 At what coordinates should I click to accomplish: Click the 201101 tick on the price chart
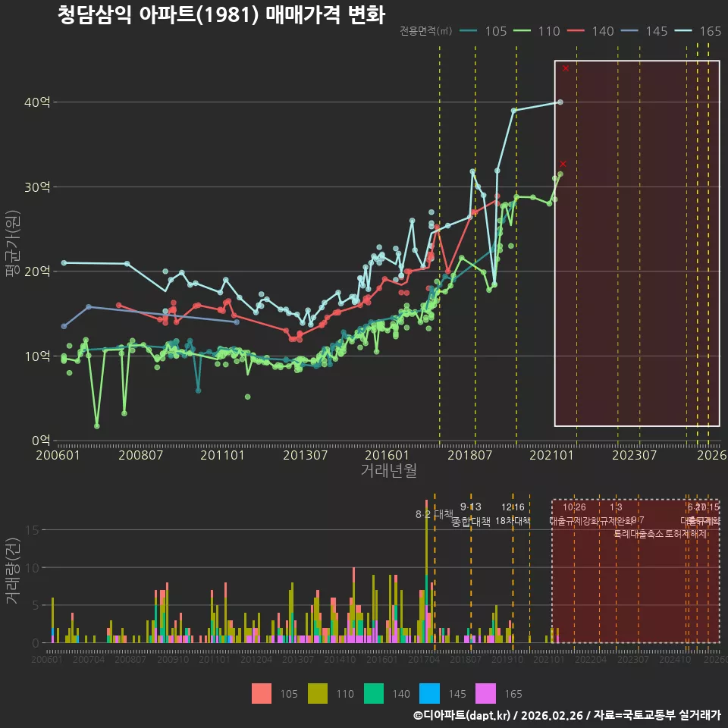[x=222, y=455]
